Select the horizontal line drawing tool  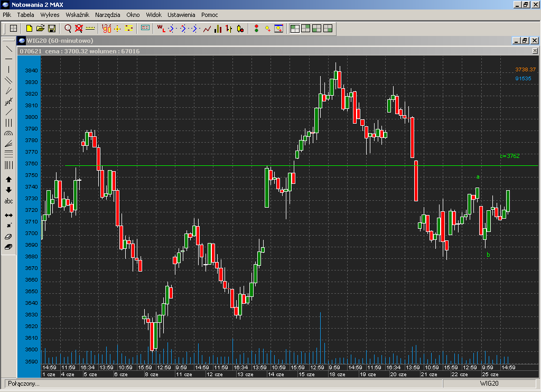pyautogui.click(x=8, y=59)
